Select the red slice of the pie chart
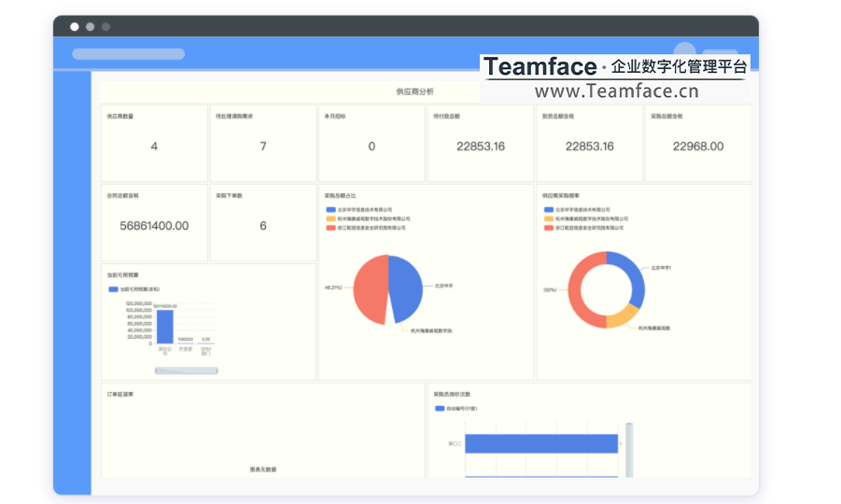This screenshot has width=841, height=504. point(370,289)
